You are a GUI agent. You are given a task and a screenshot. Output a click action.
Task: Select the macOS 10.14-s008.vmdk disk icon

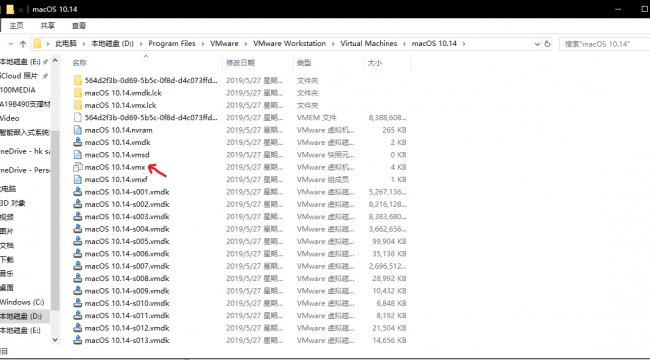pos(78,278)
